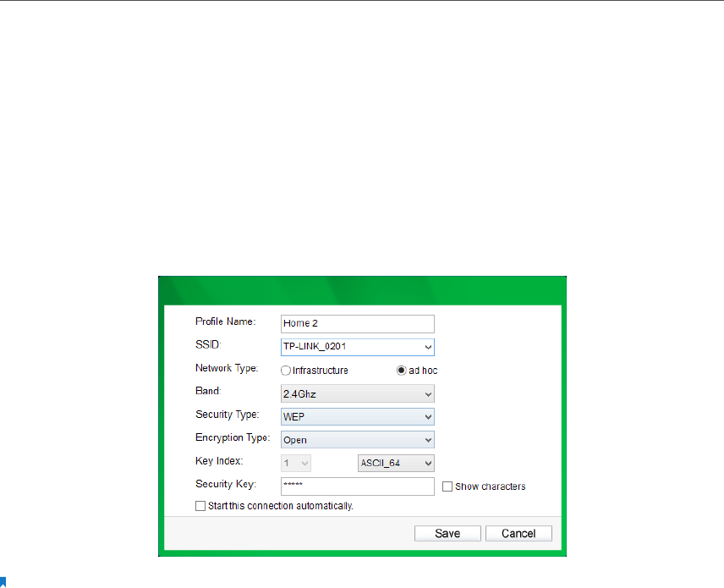Open the Key Index dropdown
724x588 pixels.
pos(296,463)
